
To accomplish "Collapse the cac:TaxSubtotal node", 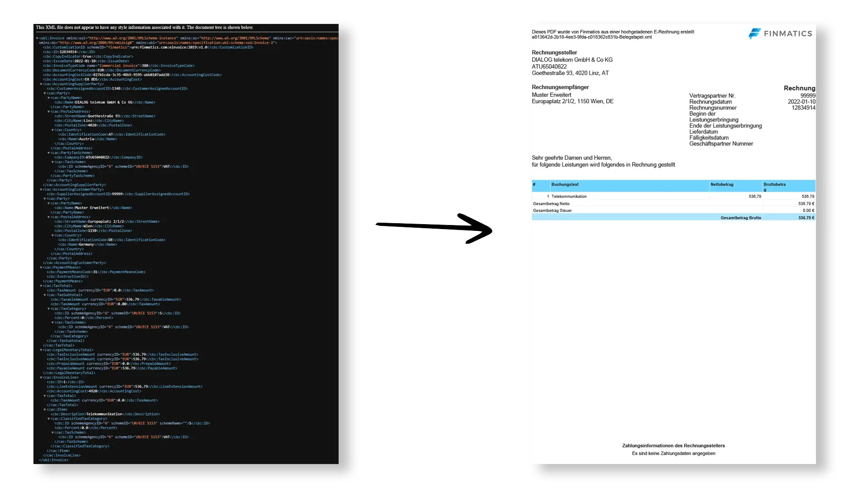I will coord(45,295).
